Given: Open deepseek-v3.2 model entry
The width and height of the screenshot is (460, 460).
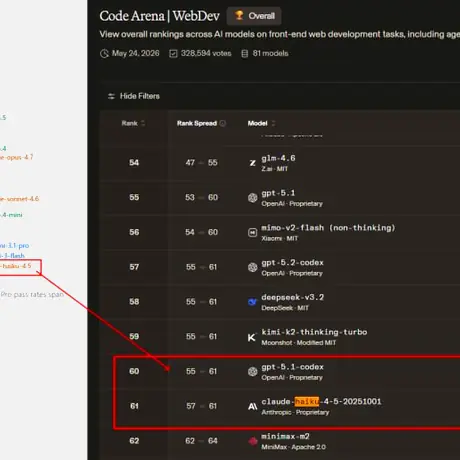Looking at the screenshot, I should (293, 297).
